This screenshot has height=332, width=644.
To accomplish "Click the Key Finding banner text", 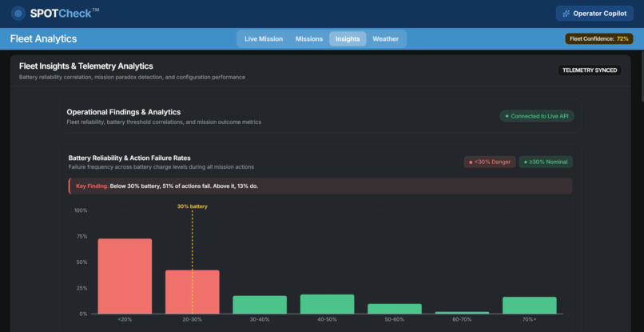I will click(x=167, y=186).
